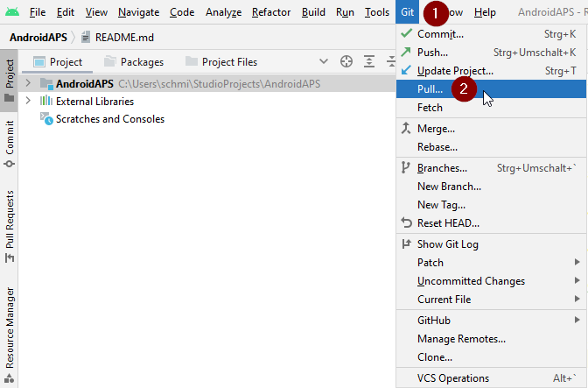
Task: Click the Merge fork icon
Action: [x=406, y=128]
